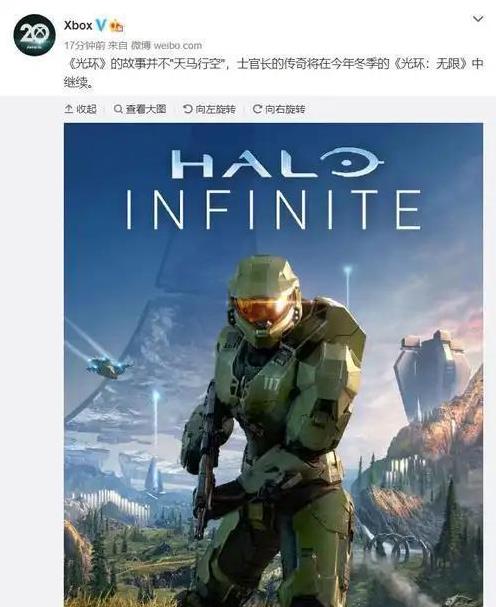Open the weibo.com source link
This screenshot has width=496, height=607.
click(178, 45)
